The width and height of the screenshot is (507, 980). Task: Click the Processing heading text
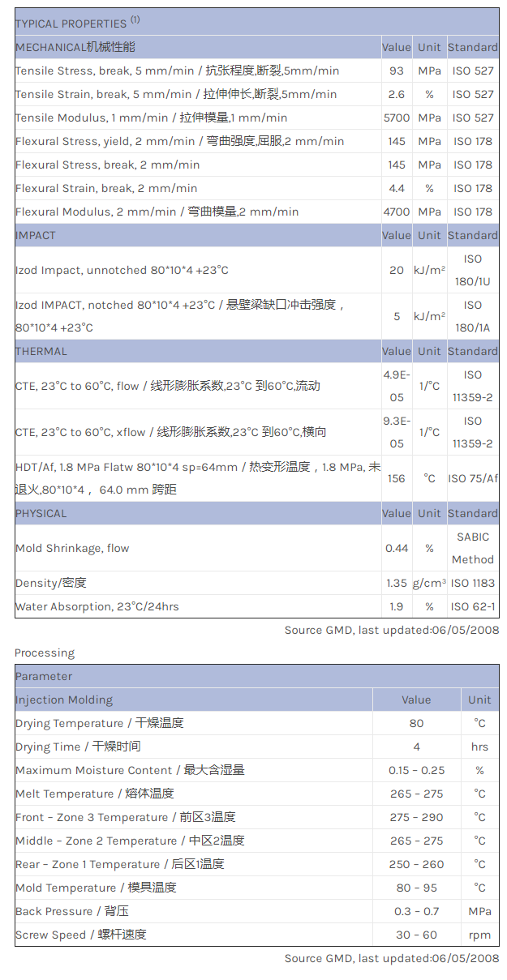pos(45,653)
